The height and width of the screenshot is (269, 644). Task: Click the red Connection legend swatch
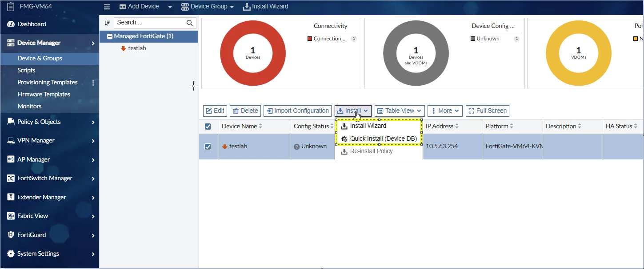pyautogui.click(x=310, y=39)
